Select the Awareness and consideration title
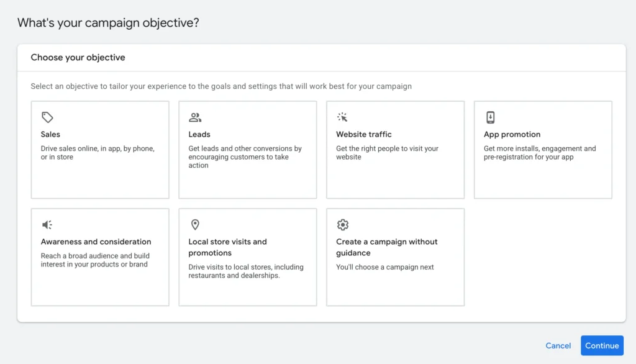Viewport: 636px width, 364px height. tap(96, 242)
